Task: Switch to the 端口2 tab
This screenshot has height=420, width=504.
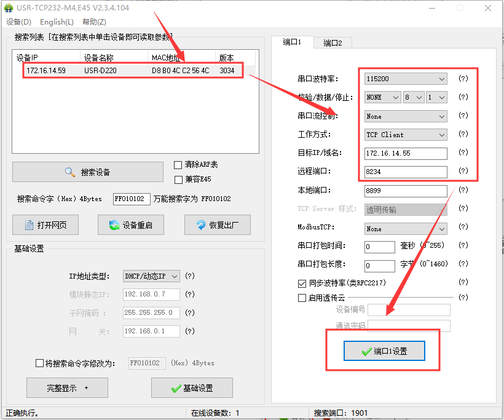Action: tap(333, 43)
